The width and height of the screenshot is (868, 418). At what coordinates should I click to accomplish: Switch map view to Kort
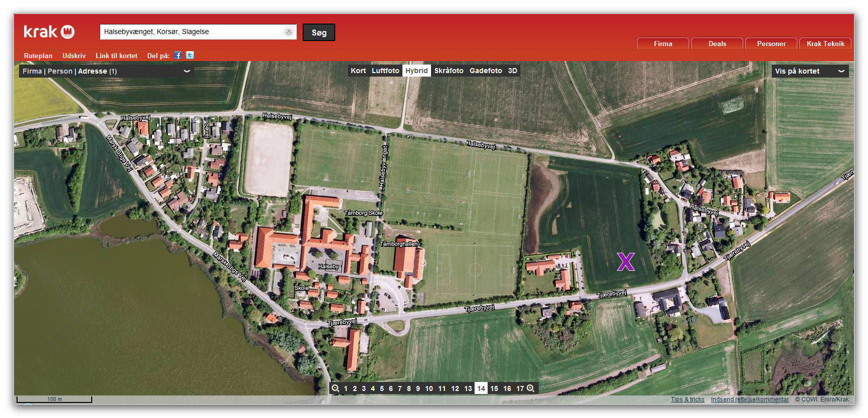[x=358, y=71]
